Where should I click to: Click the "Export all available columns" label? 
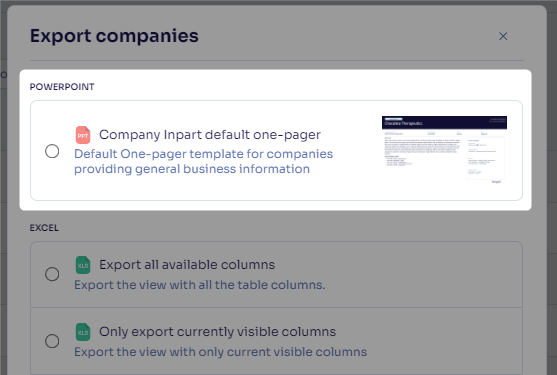coord(187,265)
